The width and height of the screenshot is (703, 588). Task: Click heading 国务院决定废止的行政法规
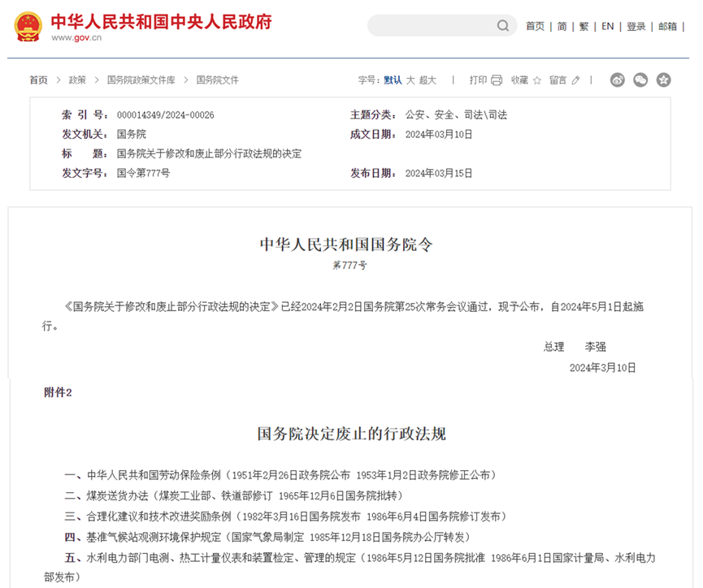(x=351, y=434)
